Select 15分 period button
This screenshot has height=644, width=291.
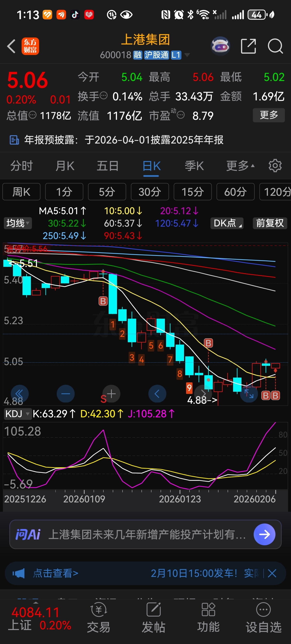(193, 192)
